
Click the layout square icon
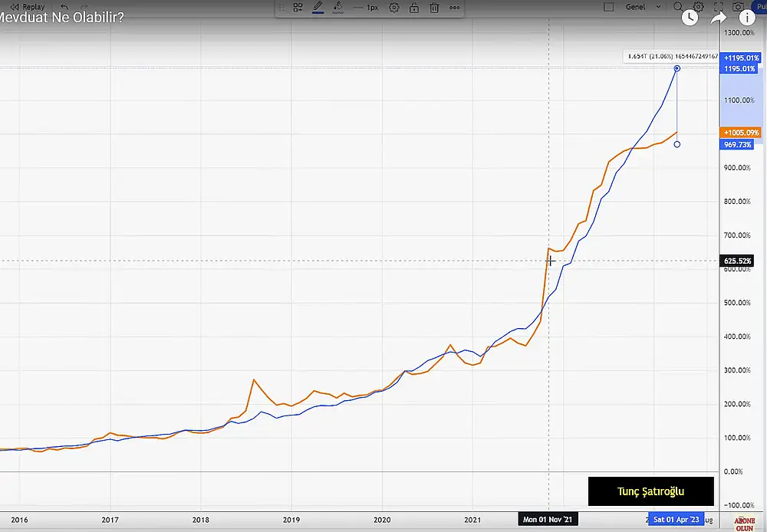608,7
